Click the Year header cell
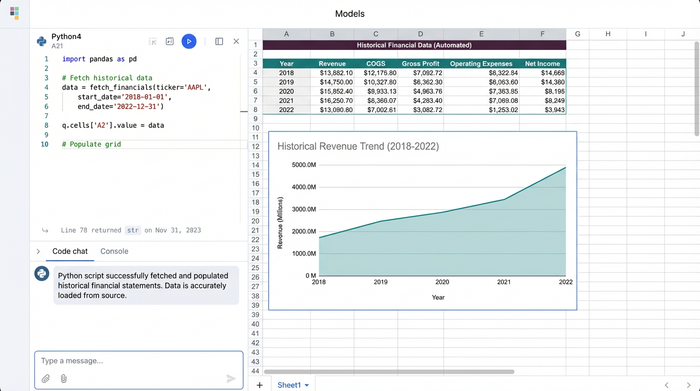The width and height of the screenshot is (700, 391). [x=286, y=63]
